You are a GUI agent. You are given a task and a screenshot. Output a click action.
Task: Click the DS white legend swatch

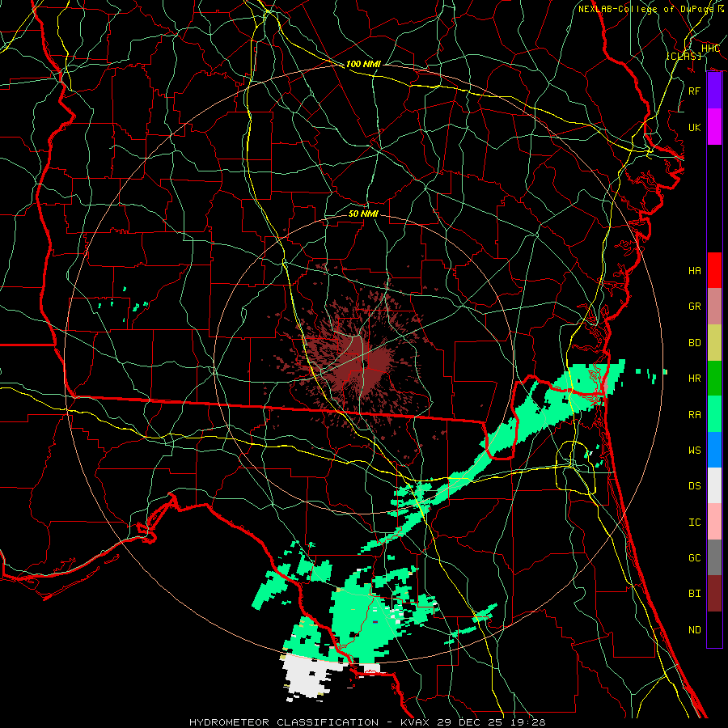pyautogui.click(x=714, y=485)
